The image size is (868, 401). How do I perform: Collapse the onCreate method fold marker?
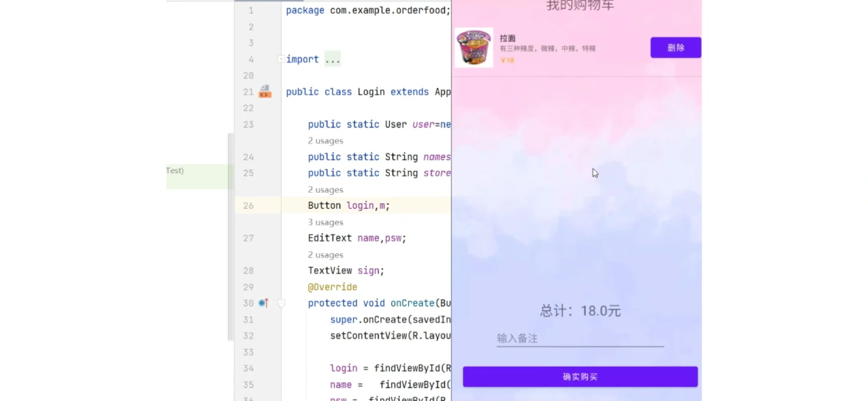pos(281,303)
